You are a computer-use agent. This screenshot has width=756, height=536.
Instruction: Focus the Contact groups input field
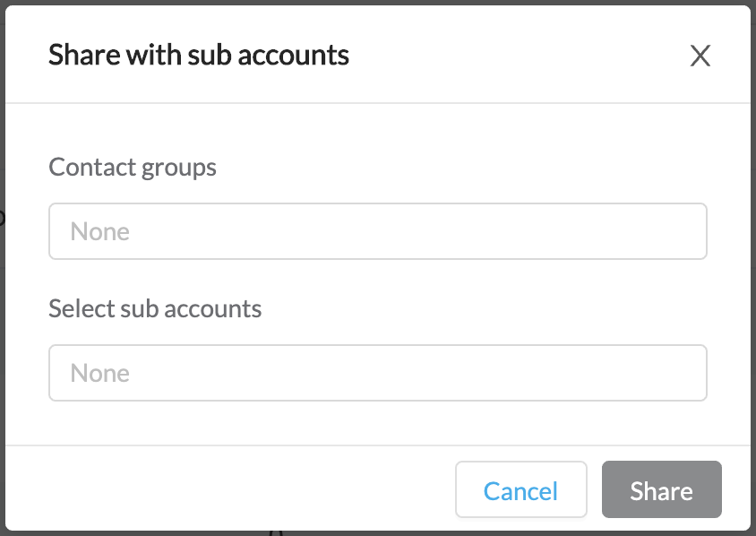tap(377, 231)
